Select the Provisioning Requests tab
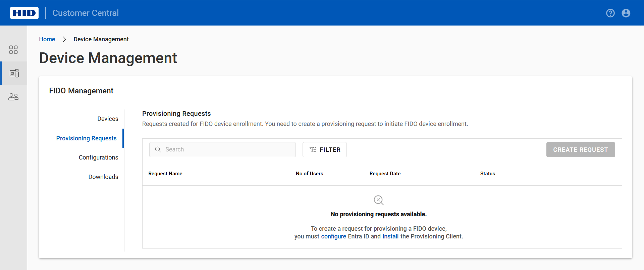The width and height of the screenshot is (644, 270). tap(86, 138)
